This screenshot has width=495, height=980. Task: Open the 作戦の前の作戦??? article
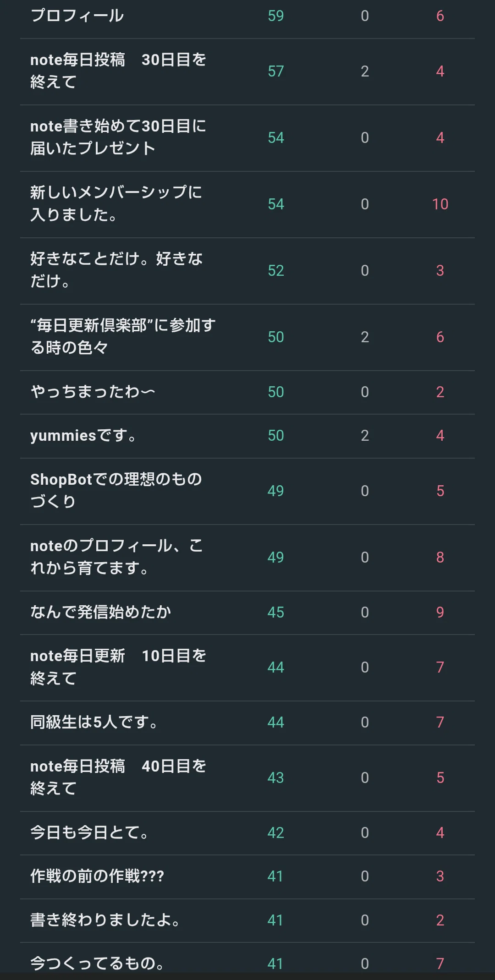[247, 876]
